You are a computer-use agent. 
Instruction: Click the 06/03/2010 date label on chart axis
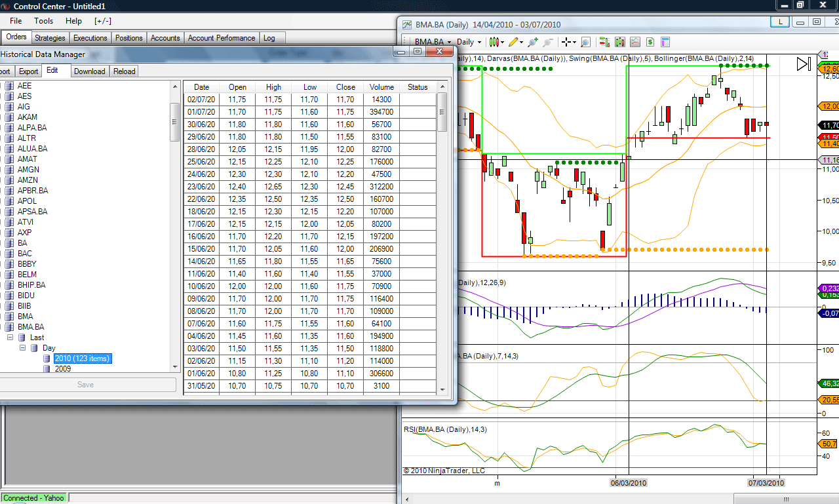coord(629,483)
